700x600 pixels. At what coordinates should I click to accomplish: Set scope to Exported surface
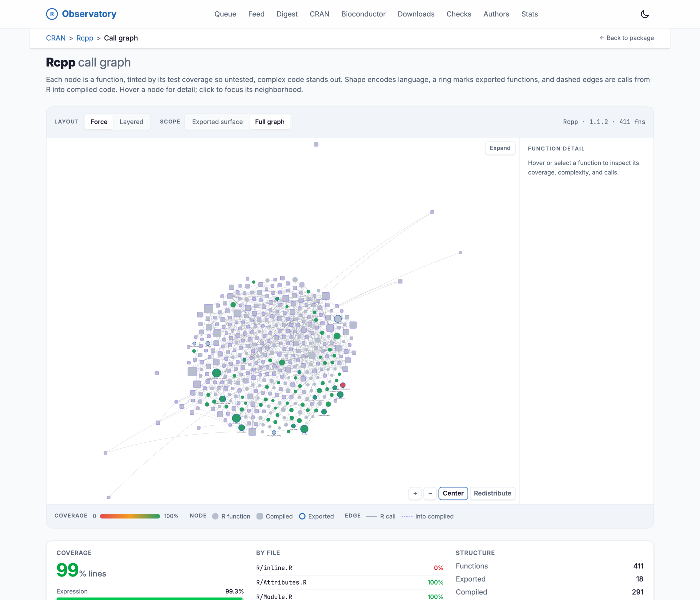[217, 121]
